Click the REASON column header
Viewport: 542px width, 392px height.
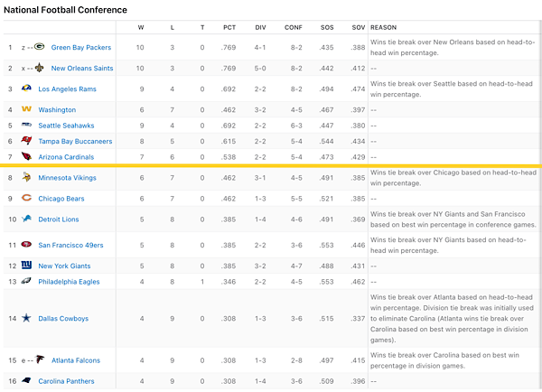tap(383, 27)
